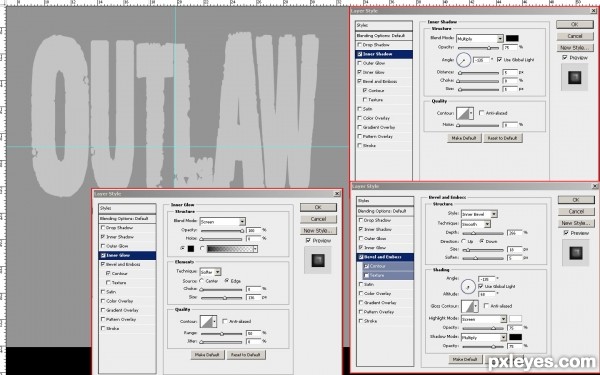Viewport: 600px width, 375px height.
Task: Click the angle dial in Bevel and Emboss dialog
Action: (468, 287)
